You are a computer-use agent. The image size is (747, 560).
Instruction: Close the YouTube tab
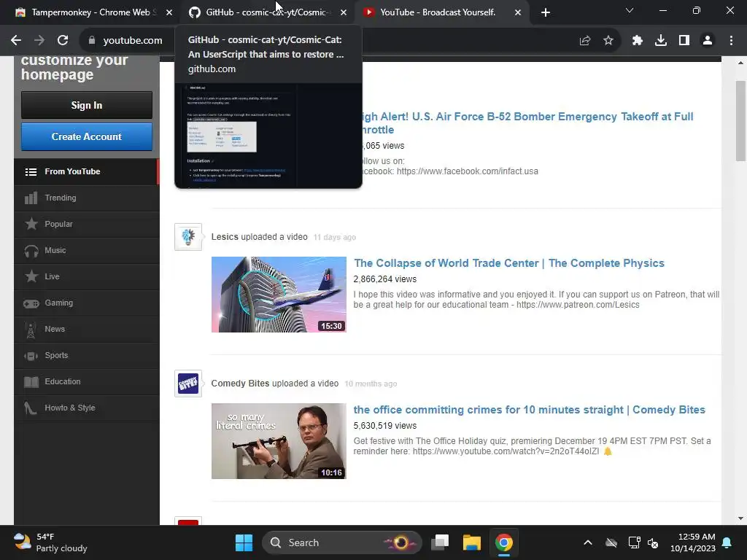click(518, 12)
